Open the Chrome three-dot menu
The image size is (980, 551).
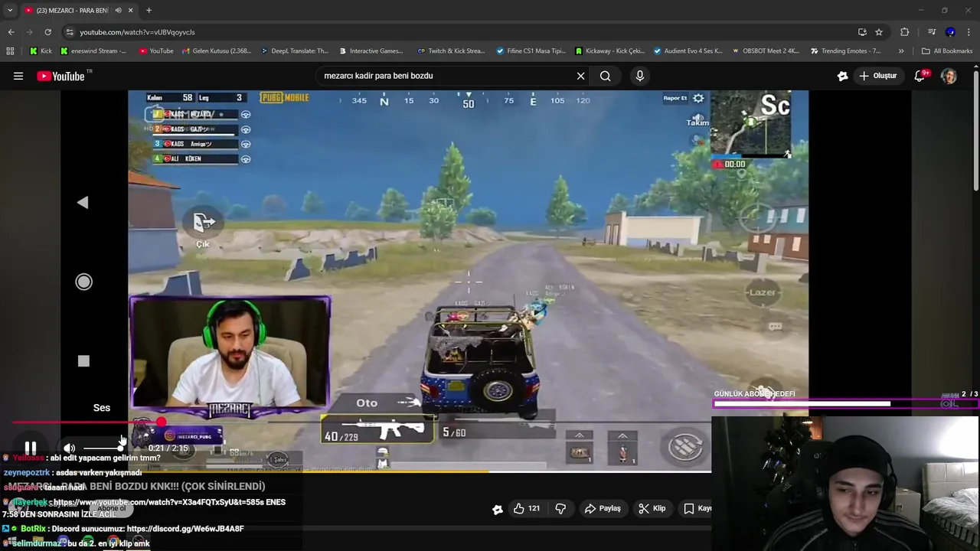click(x=969, y=32)
